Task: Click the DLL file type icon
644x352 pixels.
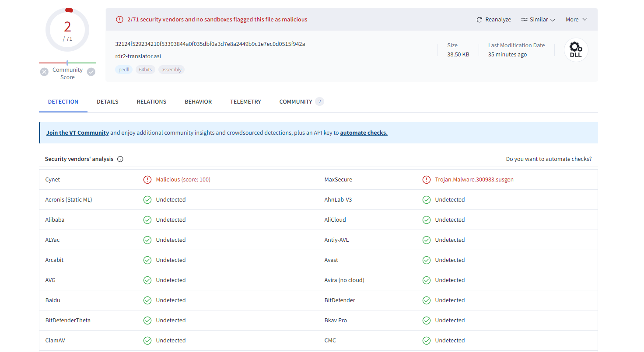Action: [576, 50]
